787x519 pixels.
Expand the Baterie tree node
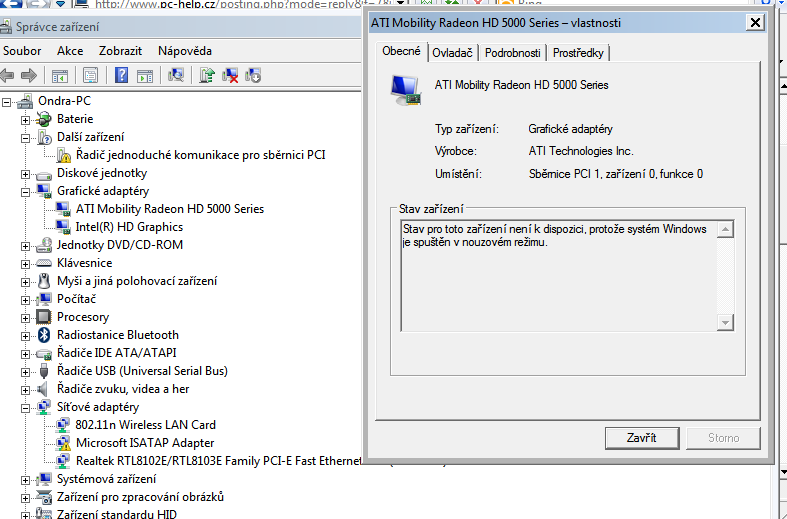[x=26, y=119]
